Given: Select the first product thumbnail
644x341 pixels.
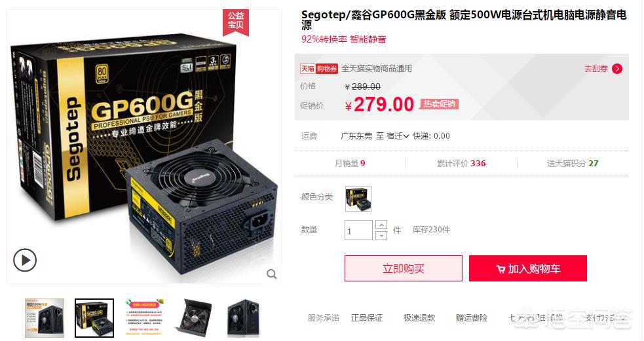Looking at the screenshot, I should point(45,318).
